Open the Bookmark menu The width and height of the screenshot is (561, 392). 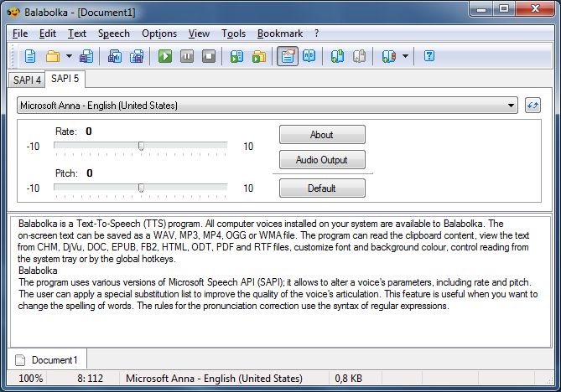(280, 34)
